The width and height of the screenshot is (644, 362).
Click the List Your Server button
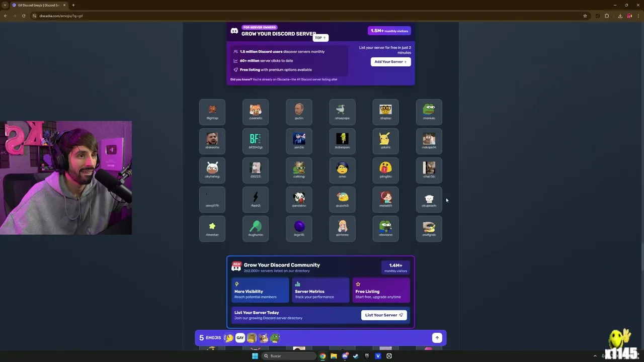coord(384,315)
